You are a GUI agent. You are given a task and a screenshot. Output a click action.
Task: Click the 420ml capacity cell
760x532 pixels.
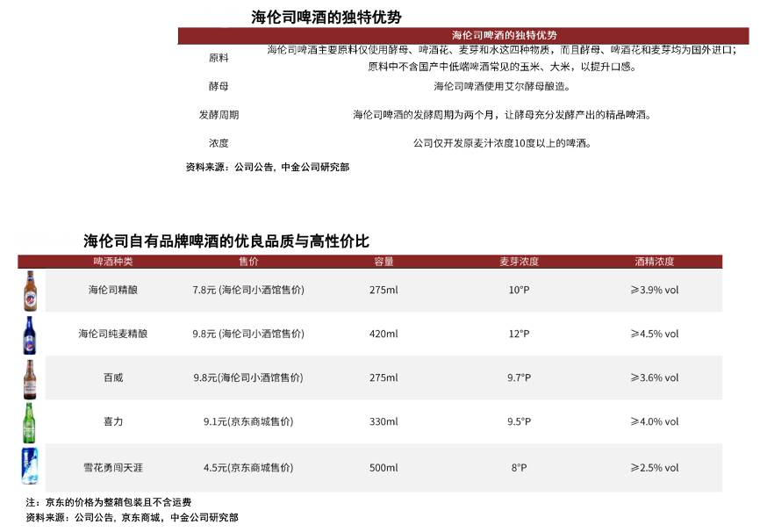click(x=384, y=334)
